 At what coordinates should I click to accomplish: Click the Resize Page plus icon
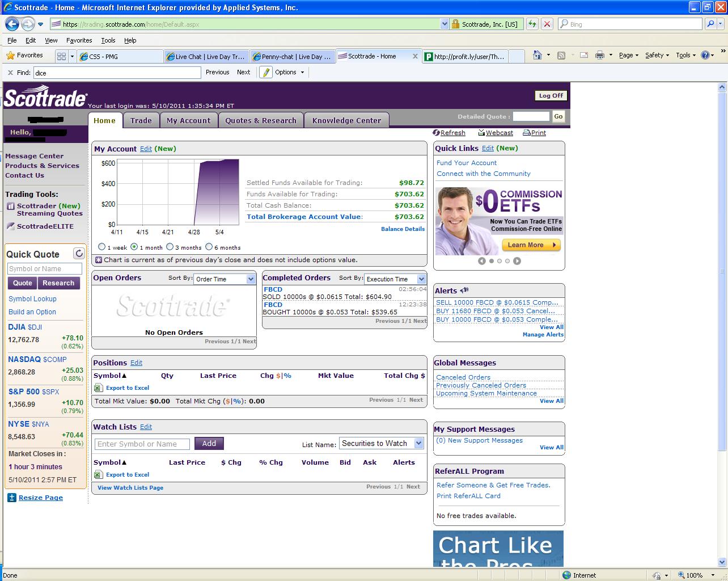pos(12,498)
